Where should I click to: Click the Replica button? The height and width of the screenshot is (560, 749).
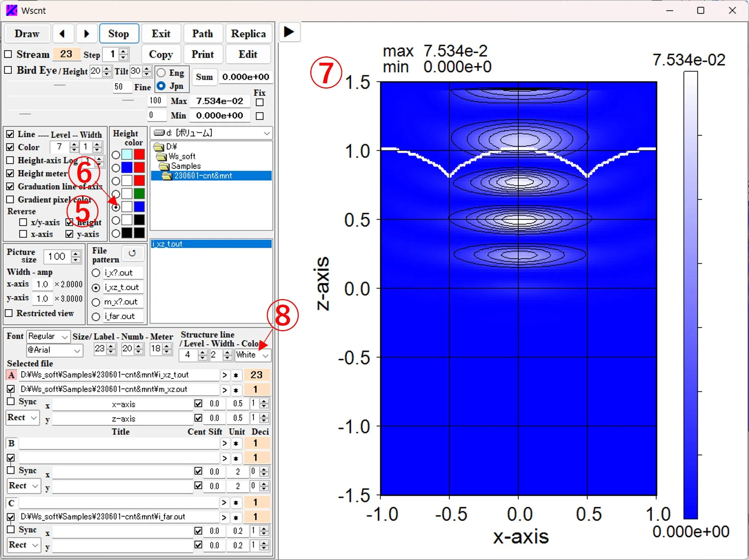point(248,34)
